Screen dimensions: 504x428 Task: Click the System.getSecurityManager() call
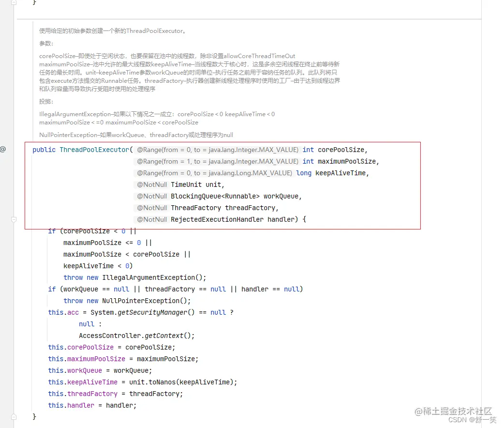142,312
